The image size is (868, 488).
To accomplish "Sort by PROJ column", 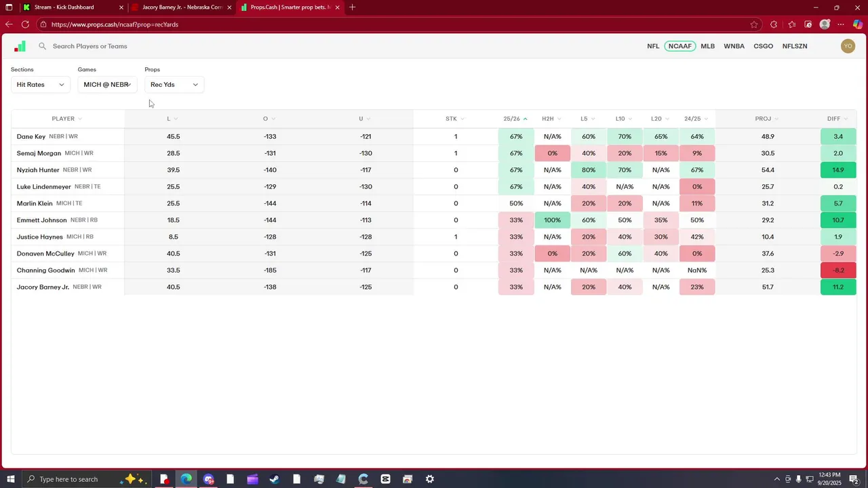I will click(x=767, y=119).
